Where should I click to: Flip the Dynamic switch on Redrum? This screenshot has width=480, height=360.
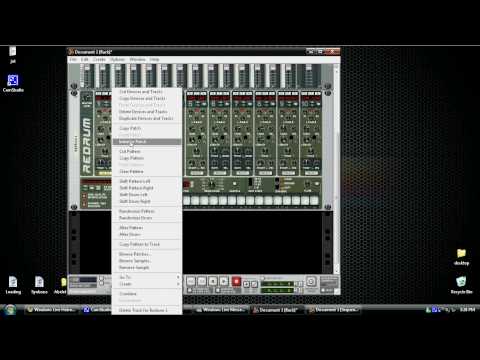277,183
